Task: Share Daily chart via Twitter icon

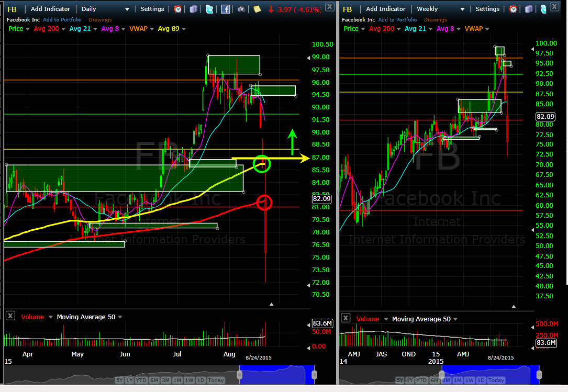Action: pyautogui.click(x=209, y=9)
